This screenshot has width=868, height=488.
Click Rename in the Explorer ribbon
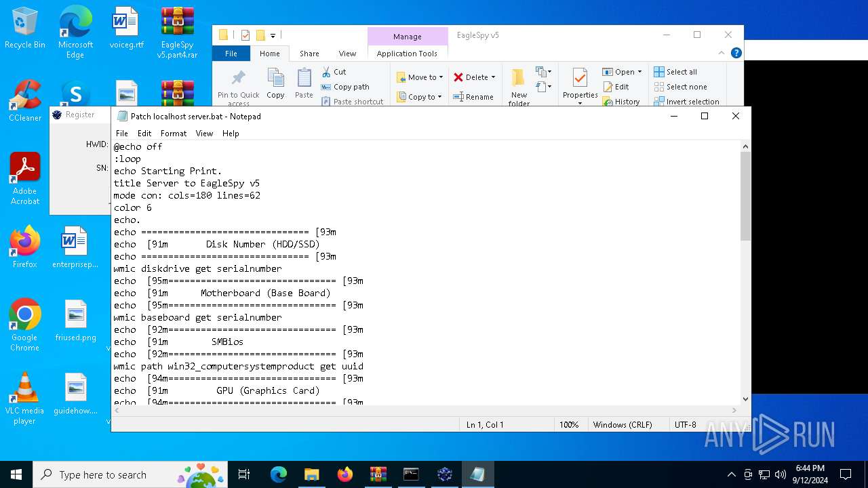tap(473, 97)
